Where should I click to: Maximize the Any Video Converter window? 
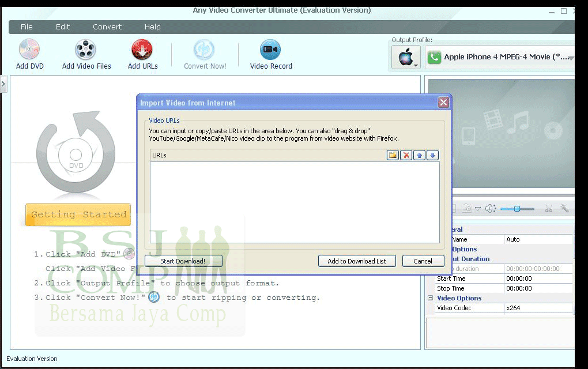(564, 12)
